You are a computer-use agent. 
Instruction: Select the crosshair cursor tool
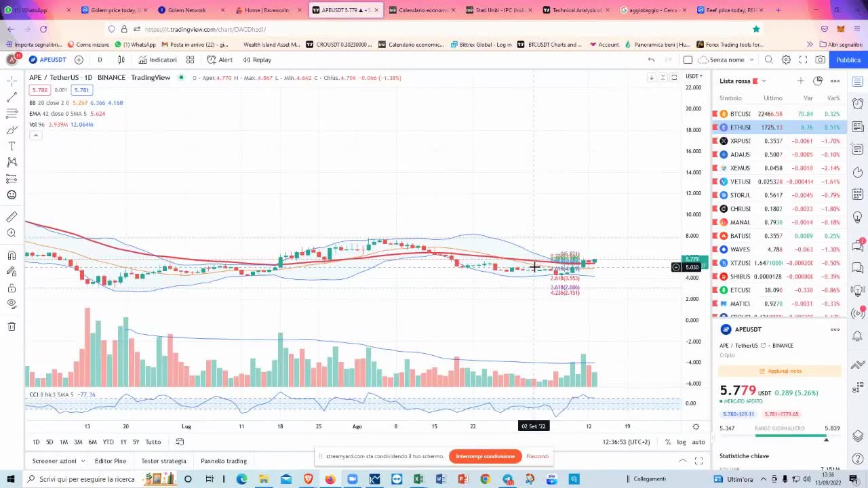click(12, 81)
